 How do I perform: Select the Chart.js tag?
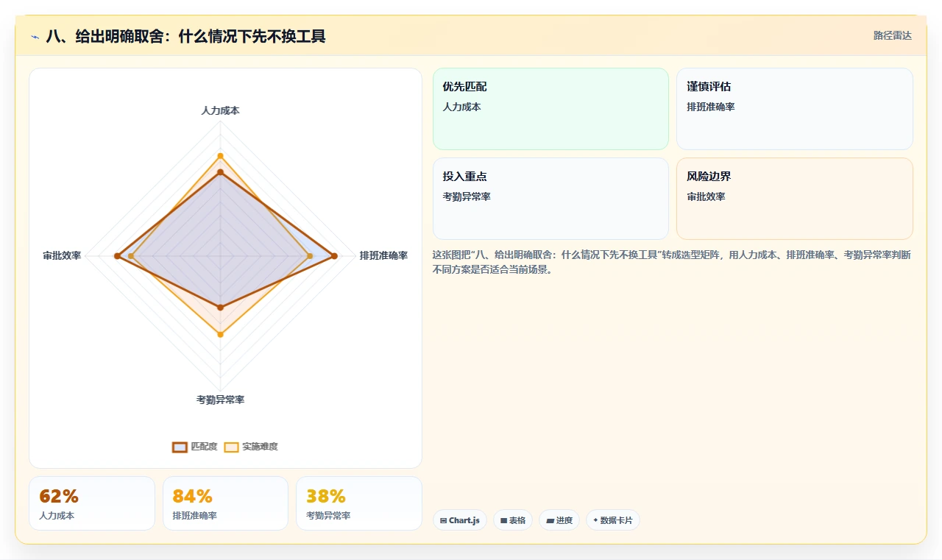(x=460, y=520)
